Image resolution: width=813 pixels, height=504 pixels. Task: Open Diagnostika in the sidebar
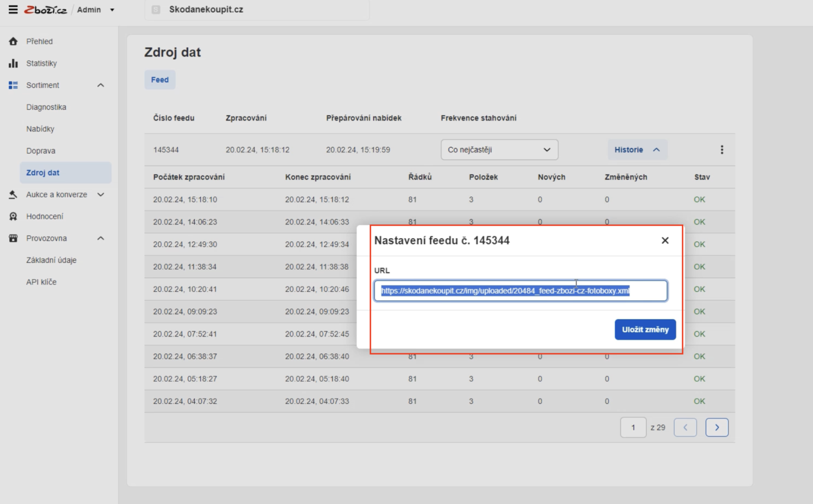click(x=46, y=107)
